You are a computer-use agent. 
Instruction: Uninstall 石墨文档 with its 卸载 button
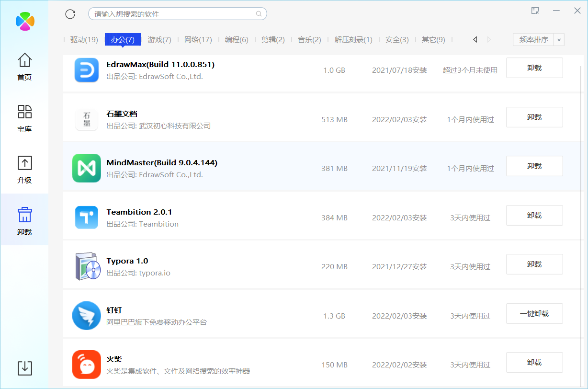[x=534, y=117]
